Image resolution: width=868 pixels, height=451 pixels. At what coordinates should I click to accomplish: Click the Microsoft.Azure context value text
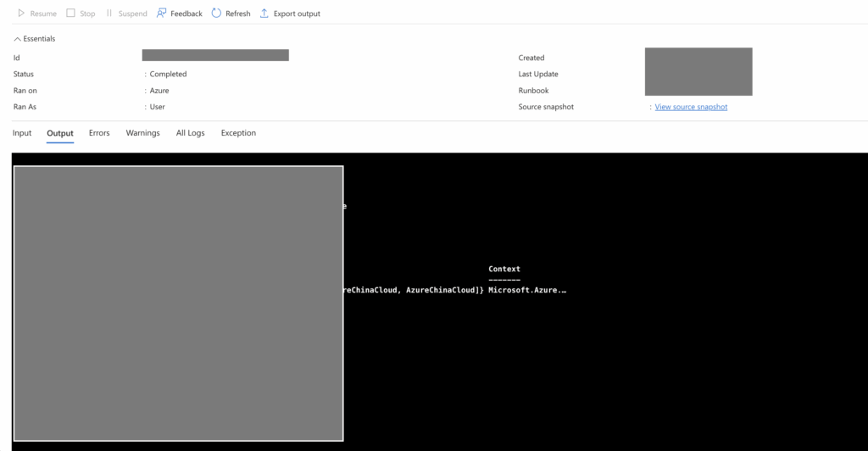click(526, 291)
